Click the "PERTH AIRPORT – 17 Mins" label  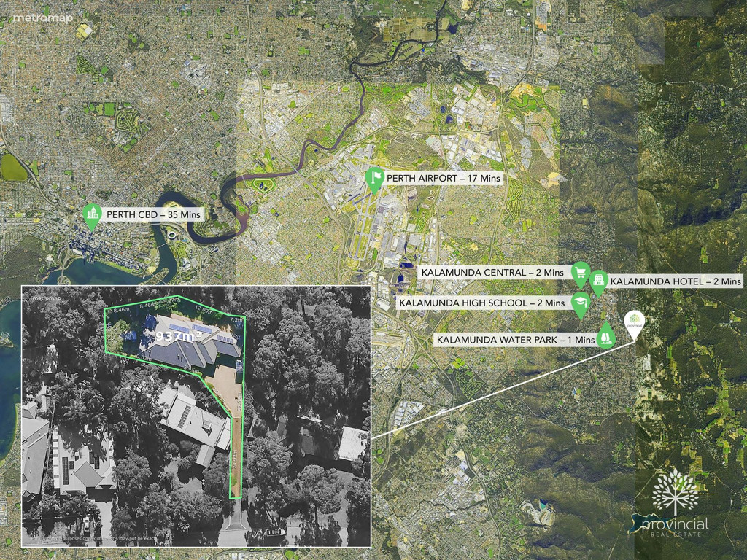[x=444, y=178]
